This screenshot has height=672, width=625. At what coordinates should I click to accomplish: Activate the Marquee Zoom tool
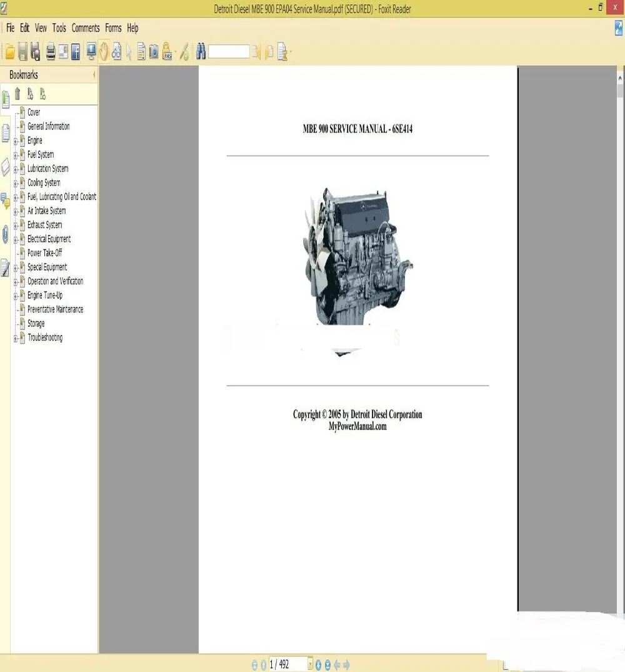click(x=116, y=52)
